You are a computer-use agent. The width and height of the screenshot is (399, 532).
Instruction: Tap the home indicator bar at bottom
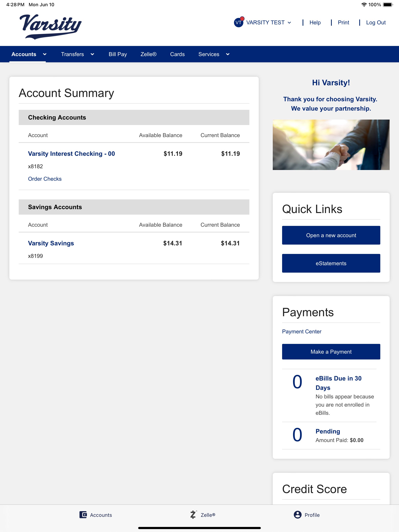[199, 528]
